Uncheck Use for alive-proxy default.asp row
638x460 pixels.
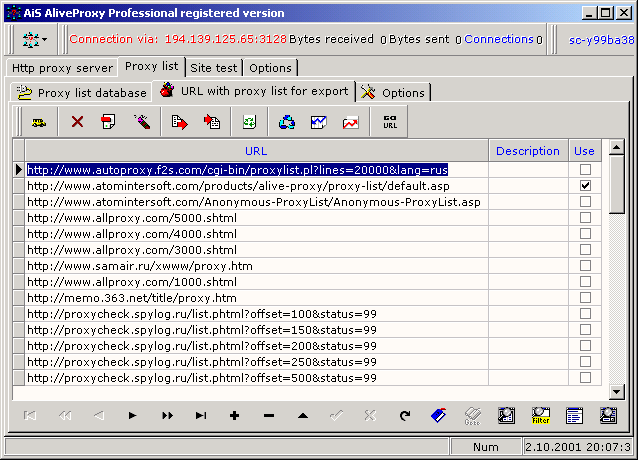pyautogui.click(x=585, y=185)
